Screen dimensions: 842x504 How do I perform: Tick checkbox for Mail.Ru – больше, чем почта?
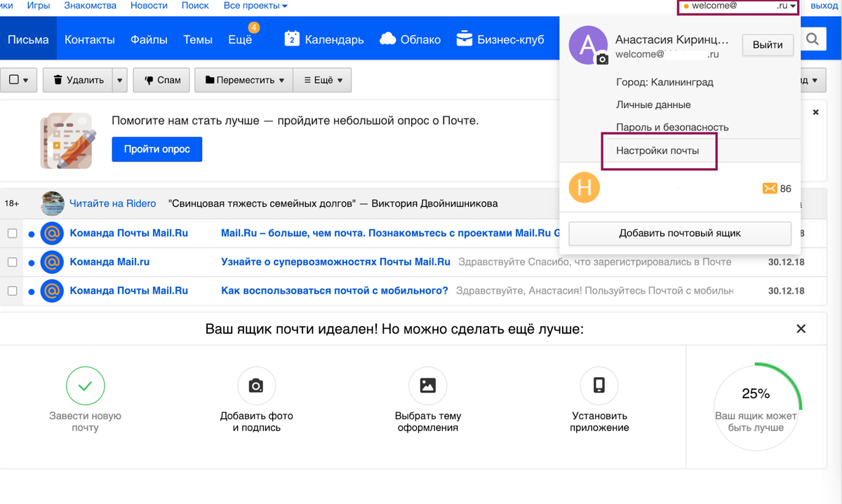pyautogui.click(x=12, y=233)
